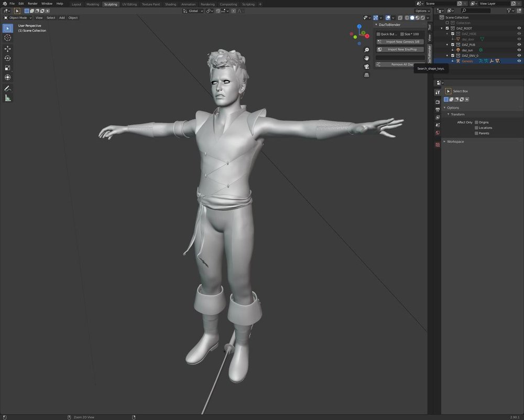Screen dimensions: 524x420
Task: Hide DAZ_ROOT collection with its eye icon
Action: 519,28
